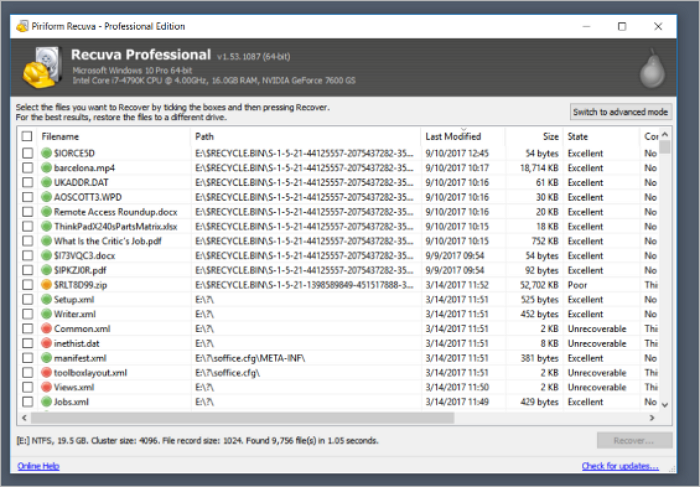The height and width of the screenshot is (487, 700).
Task: Click the horizontal scrollbar thumb
Action: [x=242, y=418]
